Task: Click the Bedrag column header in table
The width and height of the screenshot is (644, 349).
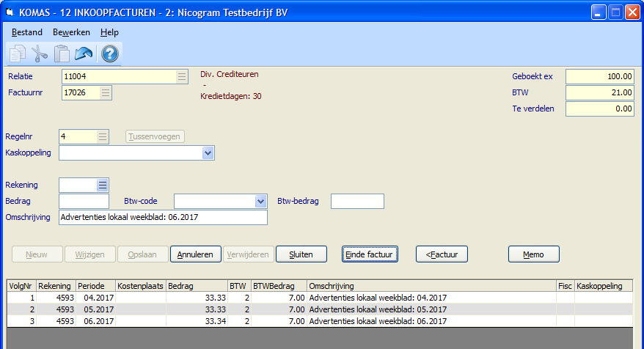Action: pyautogui.click(x=197, y=286)
